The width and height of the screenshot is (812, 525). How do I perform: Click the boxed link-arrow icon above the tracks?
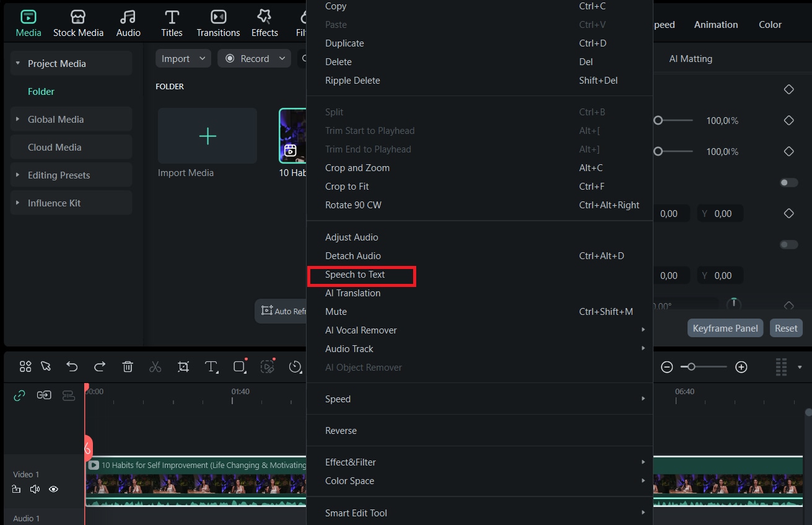[x=44, y=395]
